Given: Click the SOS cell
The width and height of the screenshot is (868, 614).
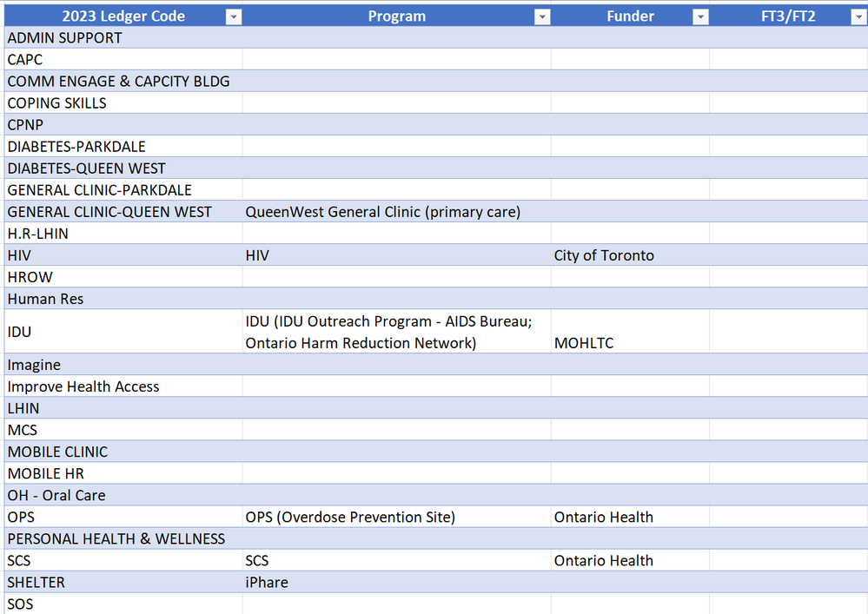Looking at the screenshot, I should pos(123,604).
